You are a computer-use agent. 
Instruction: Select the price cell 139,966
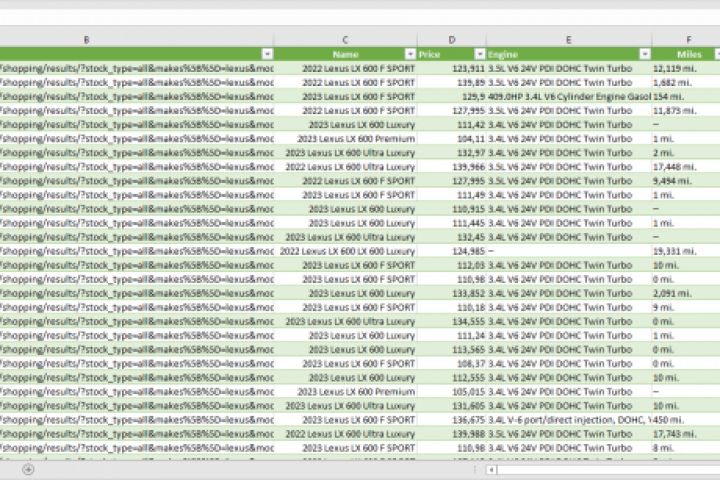click(x=451, y=167)
